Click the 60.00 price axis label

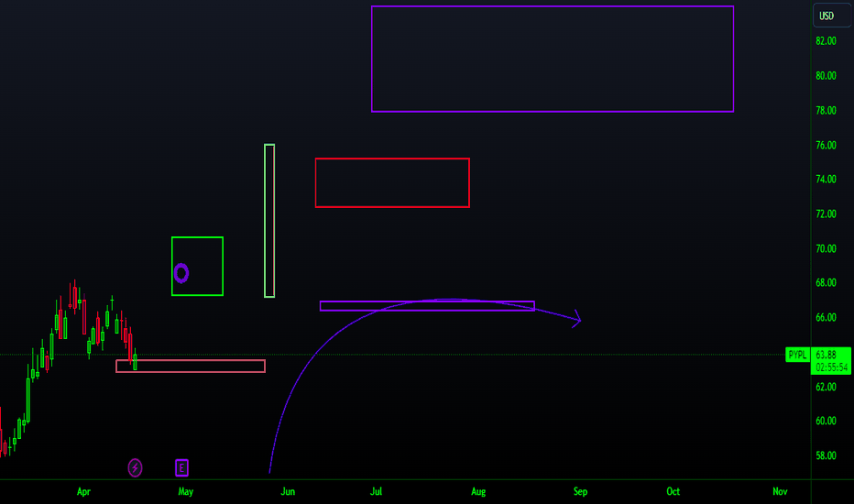(x=826, y=422)
